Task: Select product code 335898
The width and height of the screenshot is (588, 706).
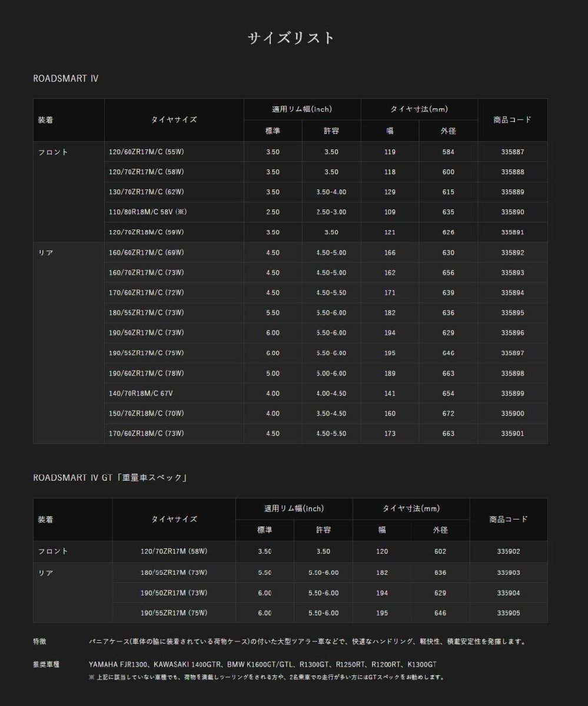Action: (x=513, y=373)
